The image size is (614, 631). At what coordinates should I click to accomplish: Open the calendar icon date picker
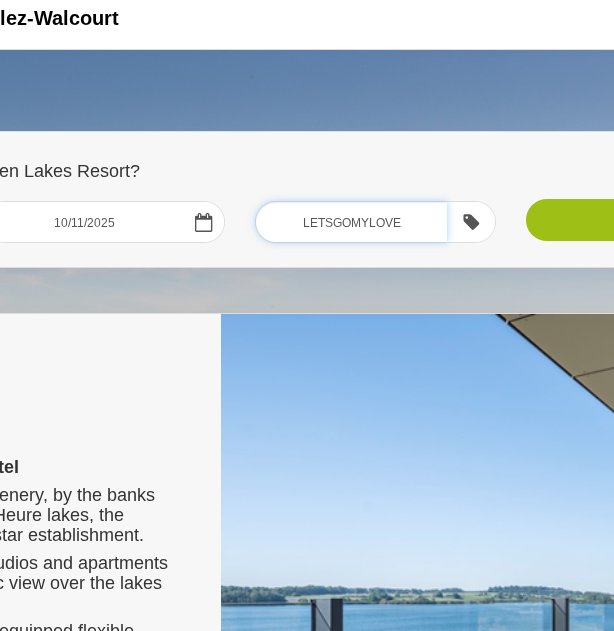(x=203, y=222)
